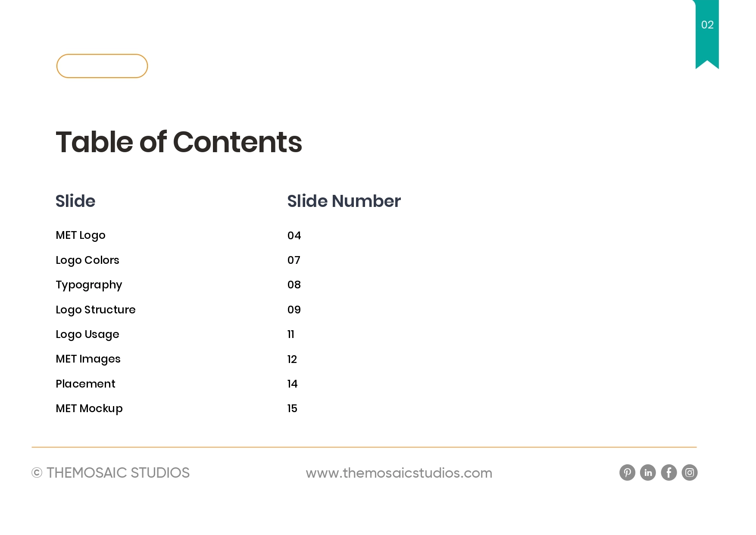Open the Instagram social icon
The image size is (756, 535).
689,472
